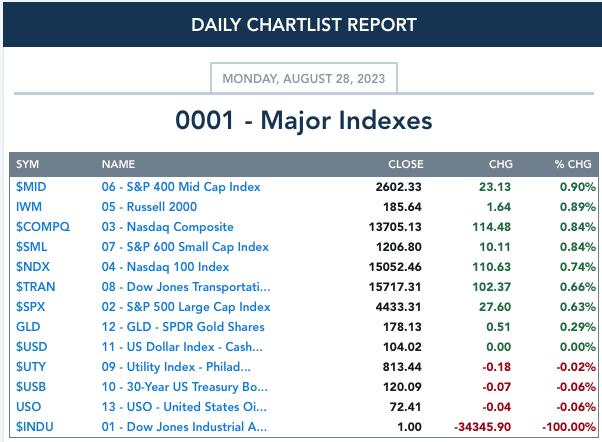The image size is (602, 442).
Task: Sort the table by the SYM column header
Action: [x=27, y=164]
